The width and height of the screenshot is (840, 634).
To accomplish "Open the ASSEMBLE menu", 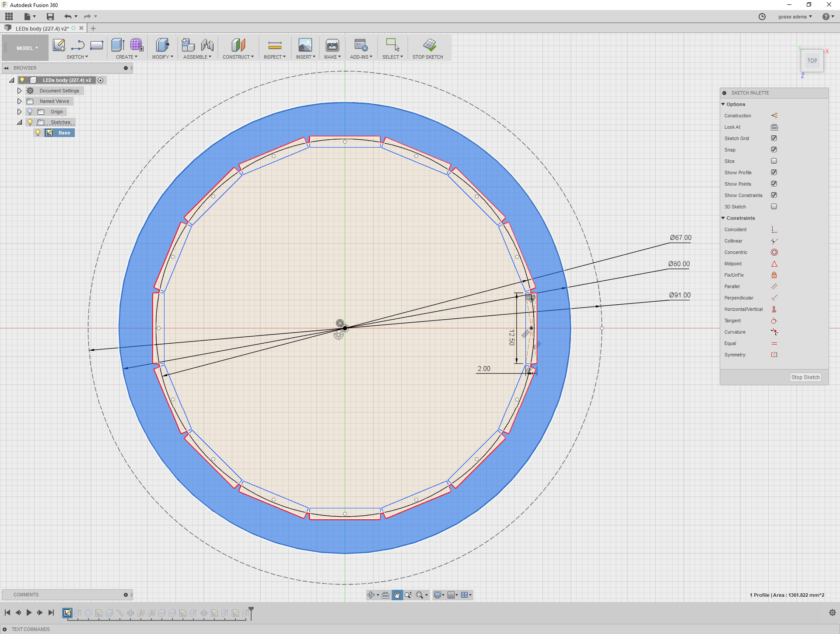I will pos(197,57).
